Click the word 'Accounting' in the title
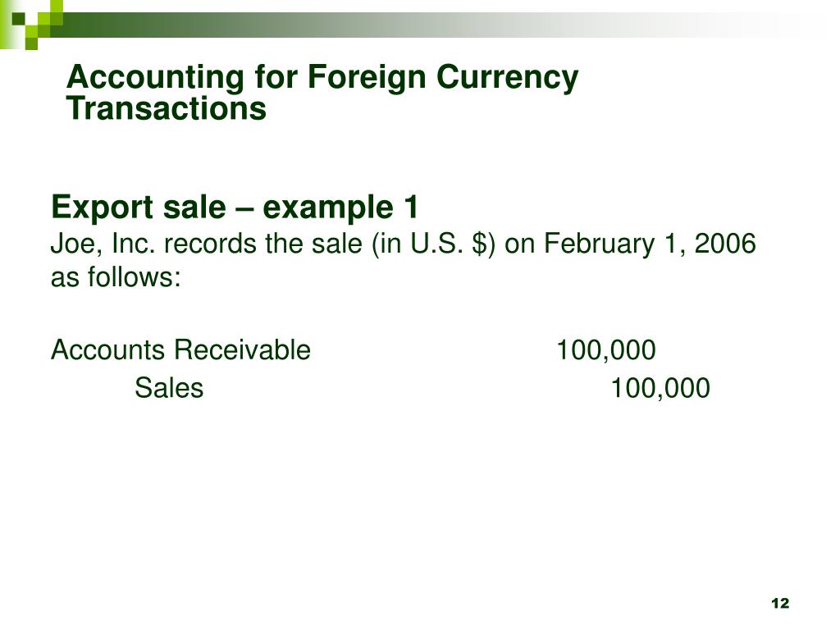The image size is (840, 630). tap(156, 78)
